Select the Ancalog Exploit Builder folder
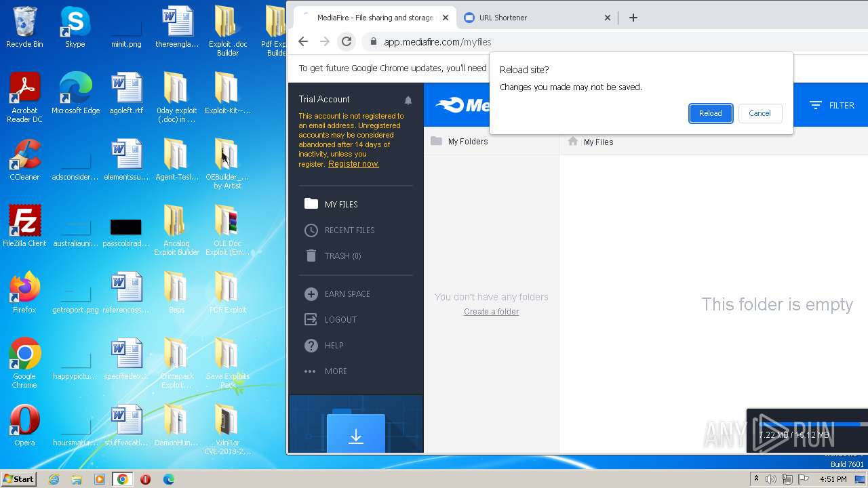This screenshot has height=488, width=868. coord(176,230)
